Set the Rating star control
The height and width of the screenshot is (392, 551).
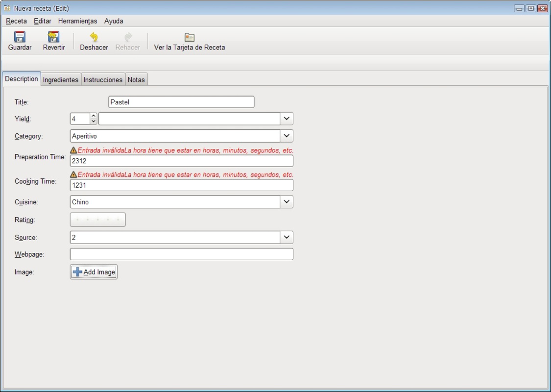97,220
